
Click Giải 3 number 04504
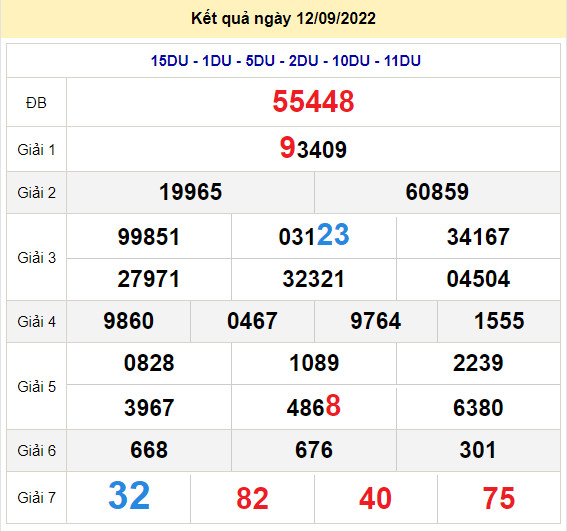[478, 279]
